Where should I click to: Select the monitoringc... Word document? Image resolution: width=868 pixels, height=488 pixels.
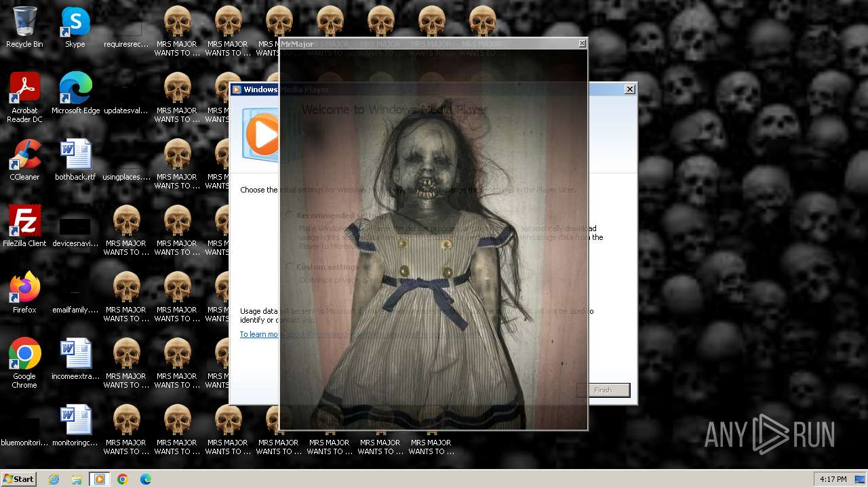click(x=75, y=426)
